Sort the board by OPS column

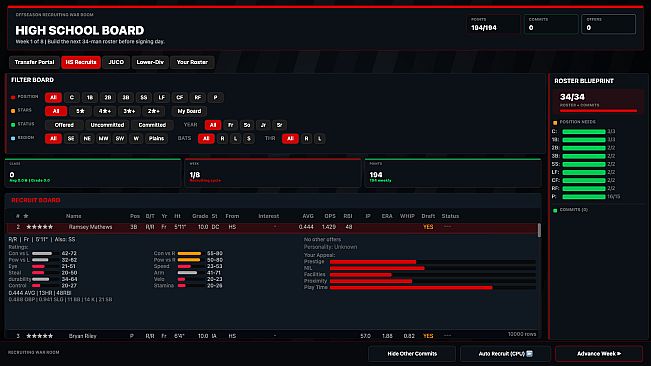pyautogui.click(x=330, y=216)
